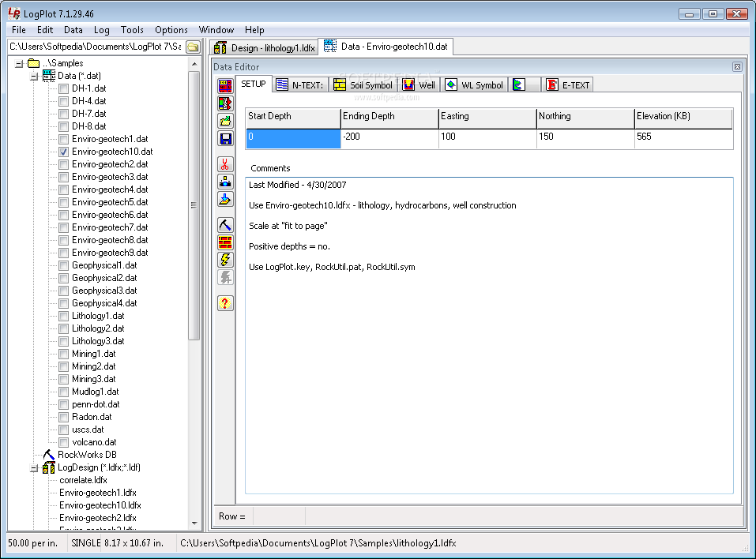756x559 pixels.
Task: Click the rock hammer icon in the Data Editor toolbar
Action: pyautogui.click(x=225, y=225)
